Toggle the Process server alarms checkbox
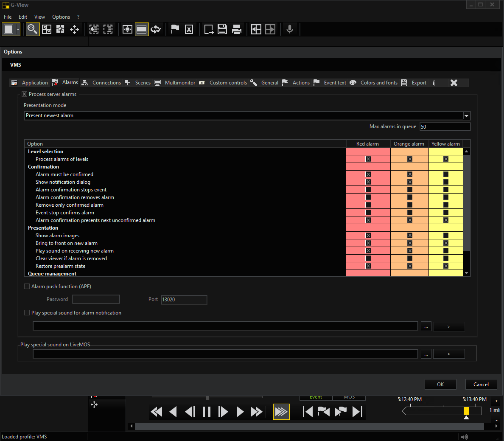Viewport: 504px width, 441px height. click(25, 94)
